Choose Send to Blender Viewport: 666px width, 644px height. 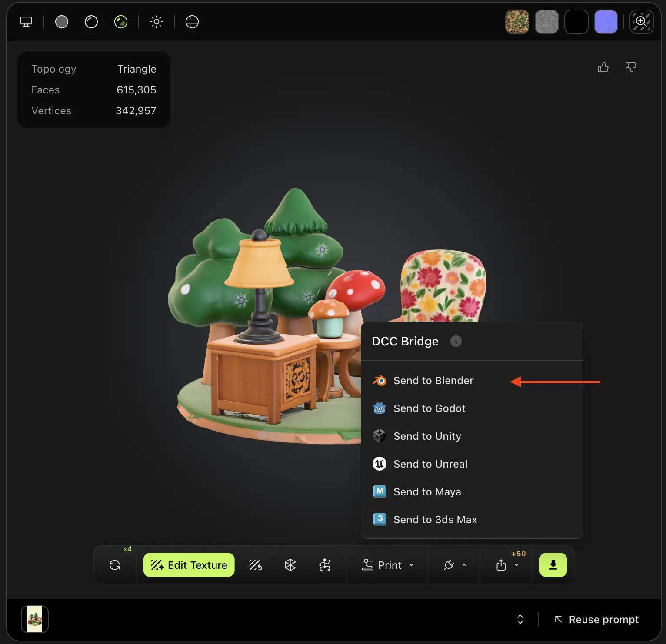click(433, 381)
